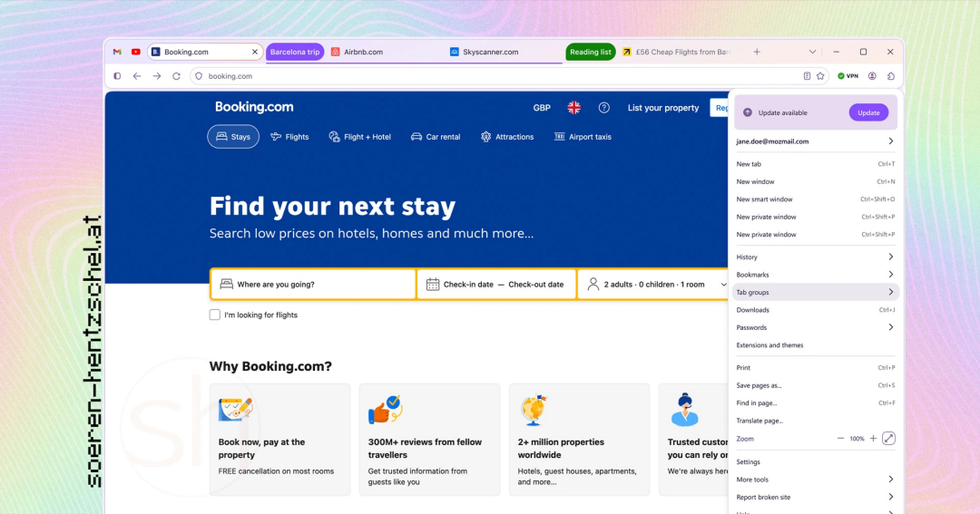Bookmark this page with the star

pos(820,76)
